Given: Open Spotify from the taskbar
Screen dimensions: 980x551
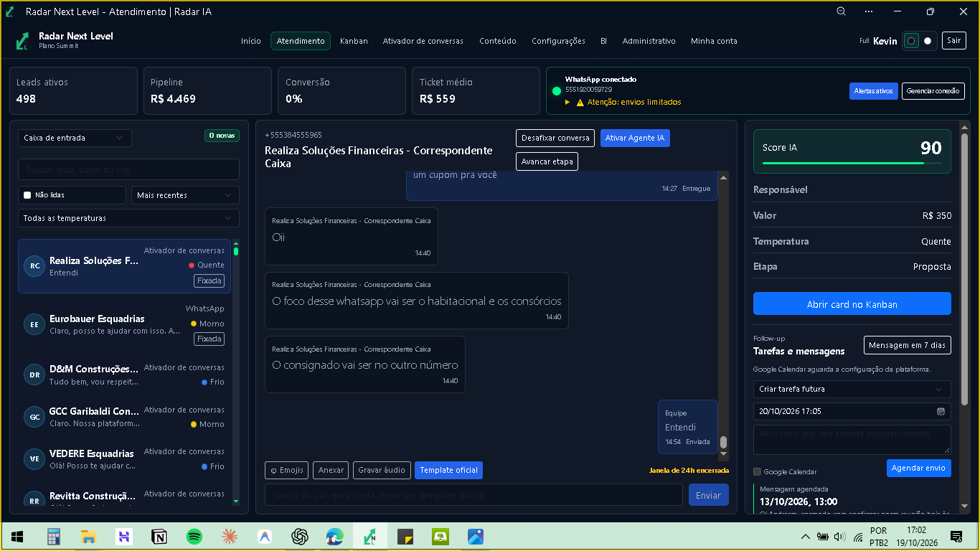Looking at the screenshot, I should click(194, 537).
